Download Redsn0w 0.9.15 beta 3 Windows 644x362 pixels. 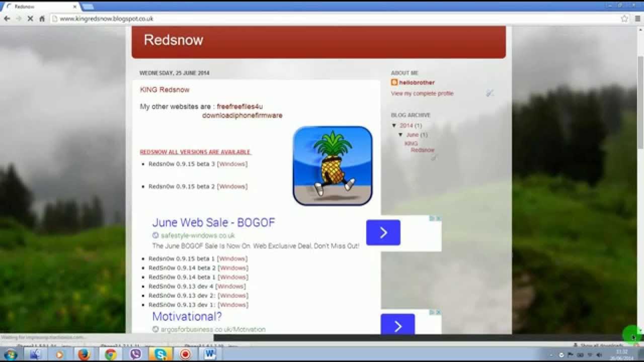pos(232,164)
